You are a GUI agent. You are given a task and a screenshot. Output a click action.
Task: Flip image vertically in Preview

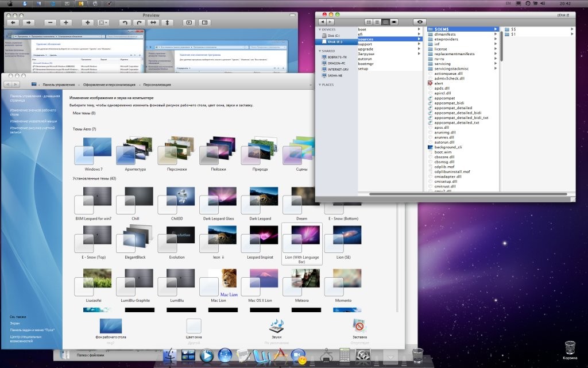(167, 22)
